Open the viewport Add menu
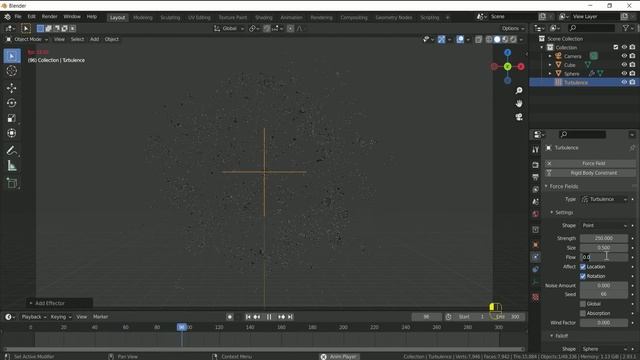 coord(94,40)
